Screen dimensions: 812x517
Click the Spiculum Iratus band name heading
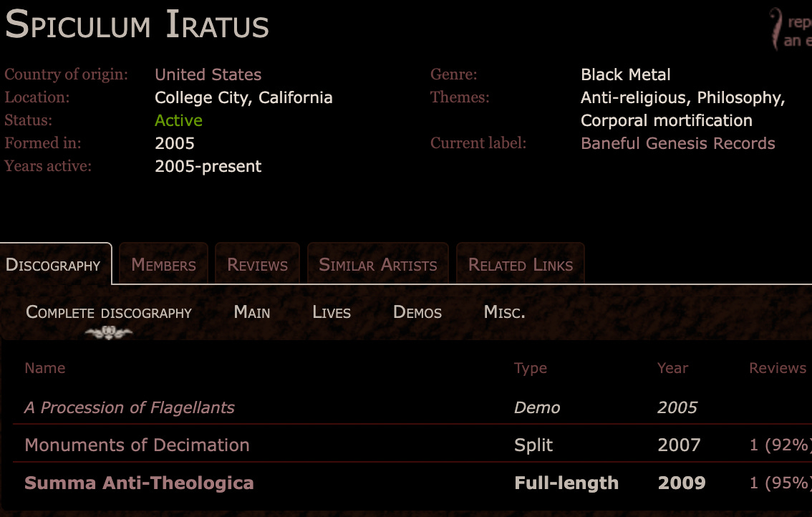pyautogui.click(x=137, y=24)
